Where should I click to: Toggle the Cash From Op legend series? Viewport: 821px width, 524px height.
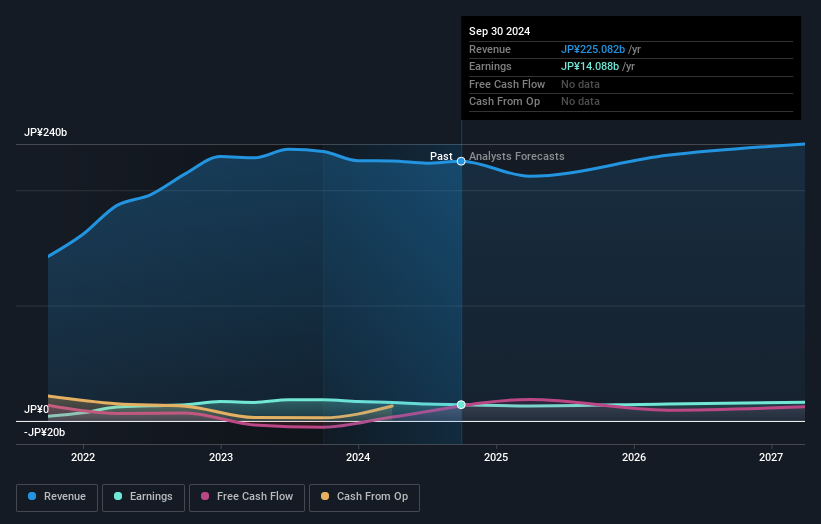pos(364,497)
